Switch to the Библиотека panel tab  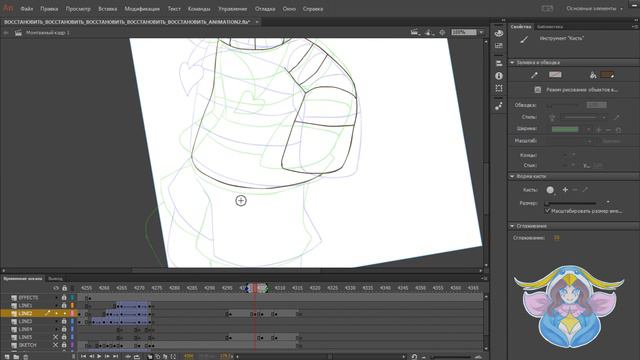pyautogui.click(x=550, y=27)
